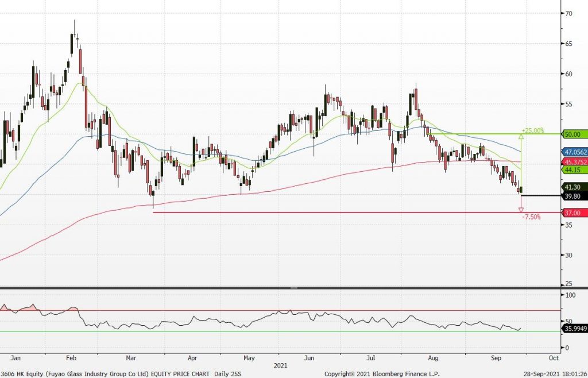This screenshot has width=588, height=378.
Task: Click the Jun label on time axis
Action: (x=309, y=358)
